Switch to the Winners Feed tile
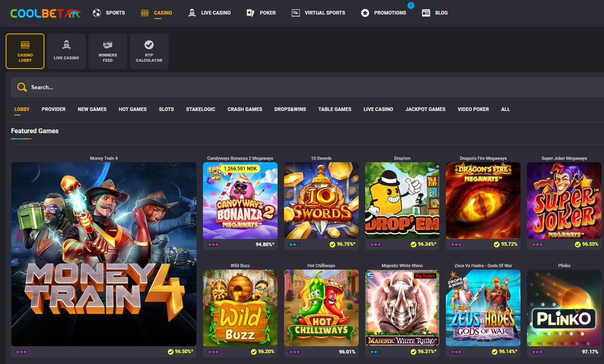The image size is (604, 364). pyautogui.click(x=107, y=50)
